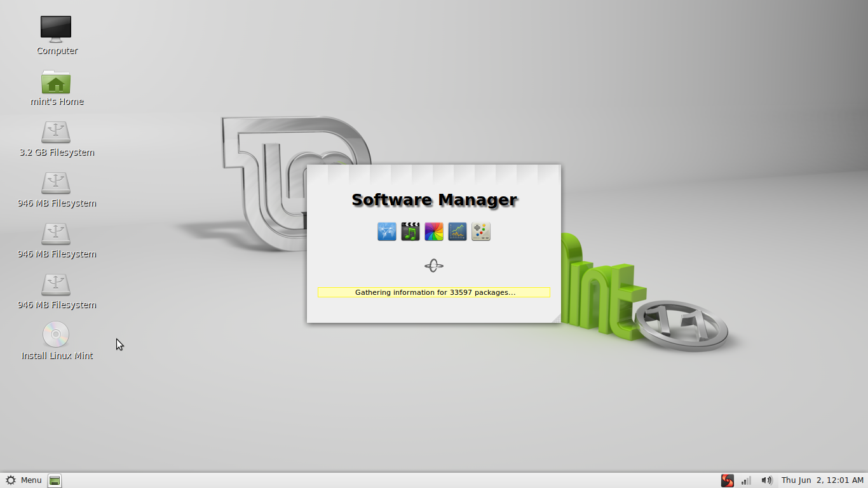
Task: Open the Sound and Video category
Action: tap(410, 231)
